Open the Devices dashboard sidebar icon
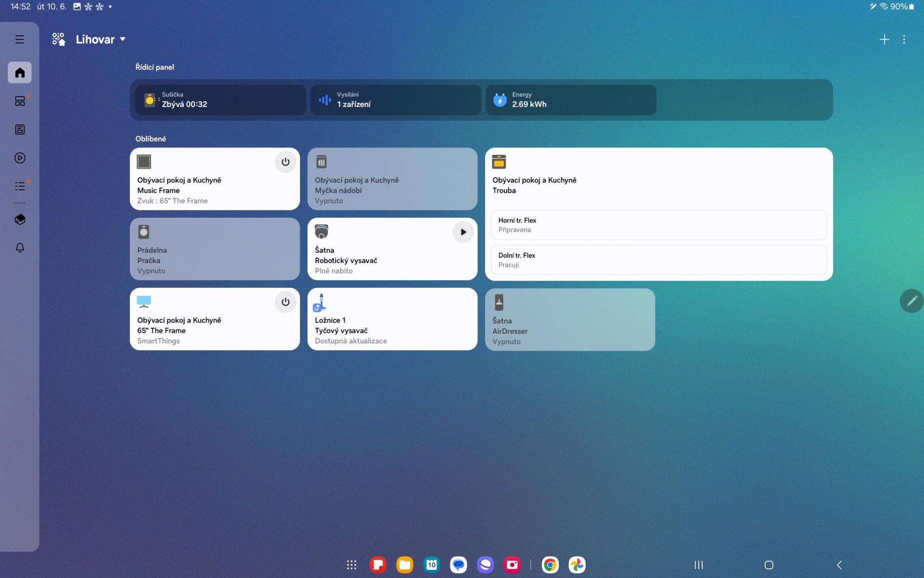Image resolution: width=924 pixels, height=578 pixels. coord(20,101)
